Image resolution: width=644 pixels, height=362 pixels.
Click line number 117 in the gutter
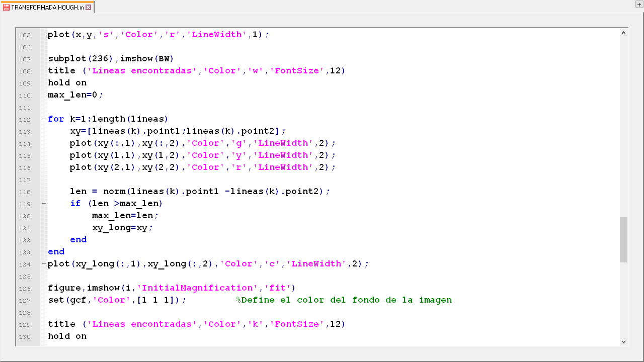[25, 180]
